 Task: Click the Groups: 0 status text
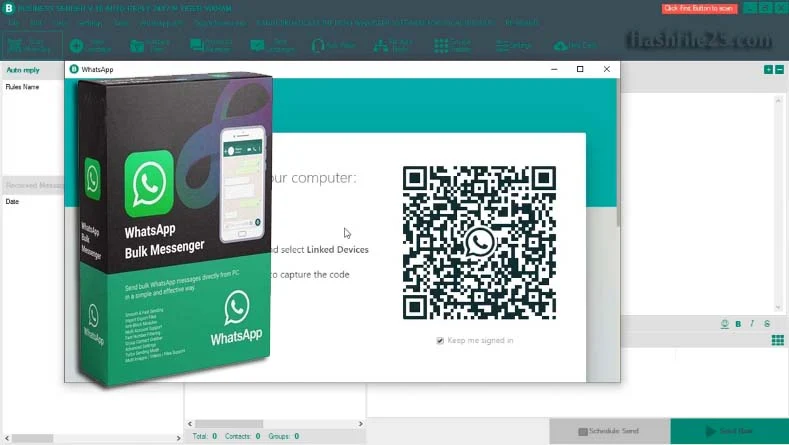point(284,436)
